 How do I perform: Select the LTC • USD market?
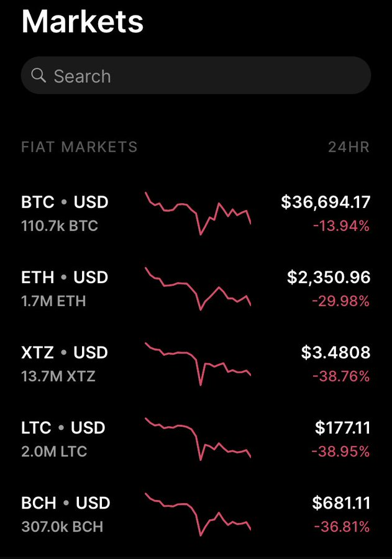196,439
